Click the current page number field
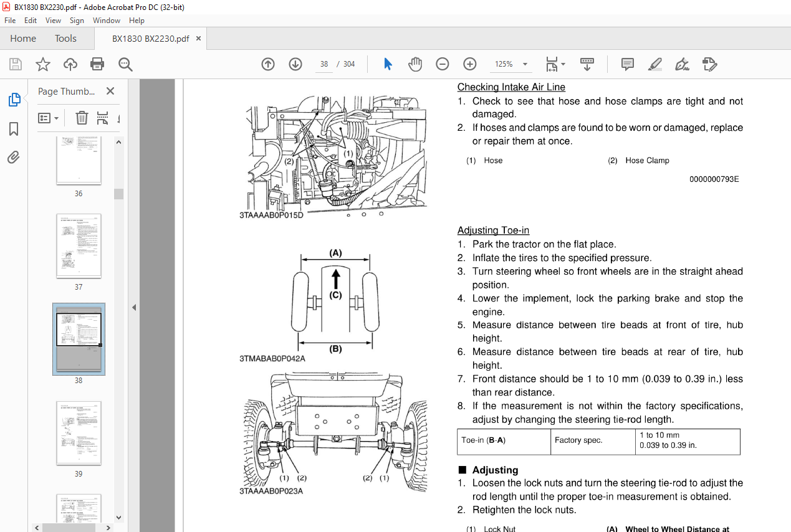791x532 pixels. (324, 64)
